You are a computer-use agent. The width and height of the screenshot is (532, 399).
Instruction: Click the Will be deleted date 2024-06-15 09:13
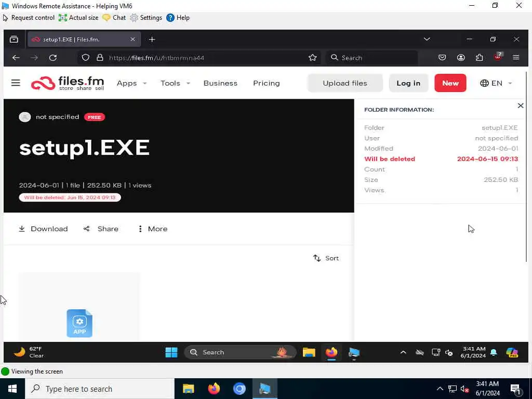click(x=487, y=159)
